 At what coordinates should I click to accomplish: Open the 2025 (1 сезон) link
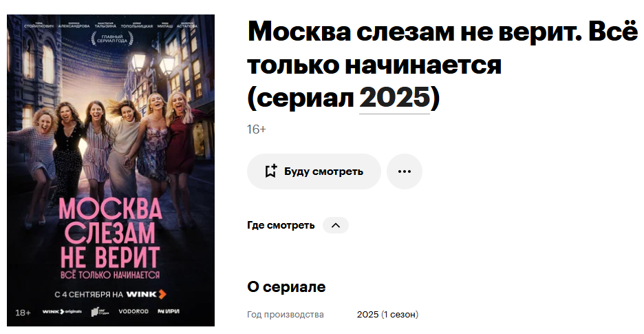pyautogui.click(x=388, y=315)
